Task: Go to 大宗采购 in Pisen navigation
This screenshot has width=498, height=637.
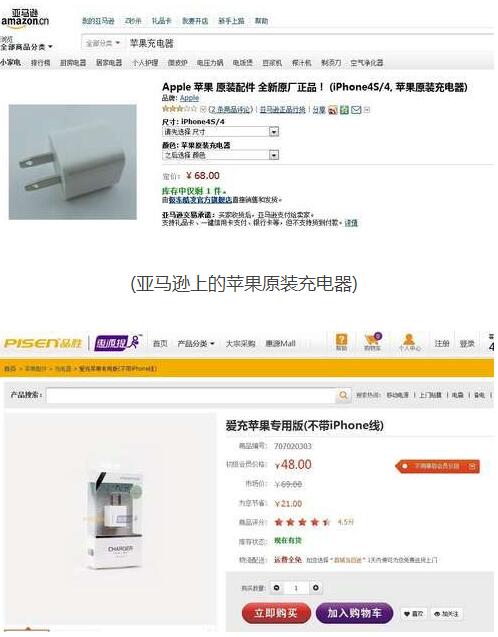Action: coord(240,344)
